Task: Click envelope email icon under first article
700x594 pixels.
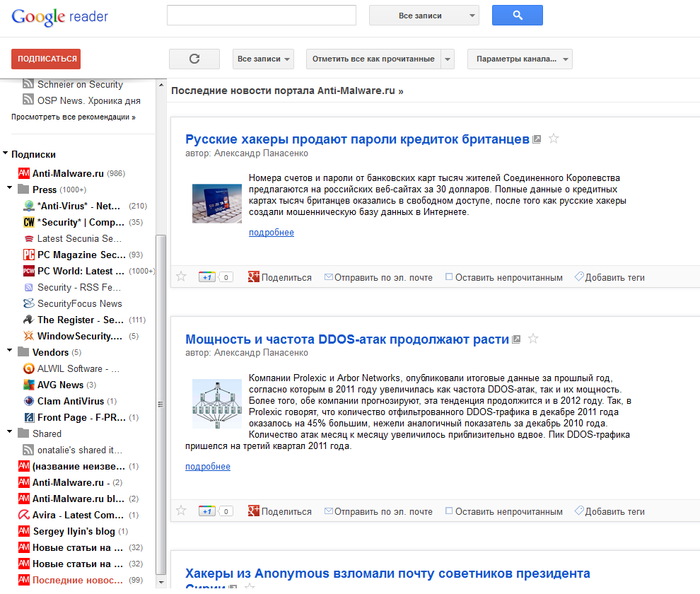Action: pos(329,277)
